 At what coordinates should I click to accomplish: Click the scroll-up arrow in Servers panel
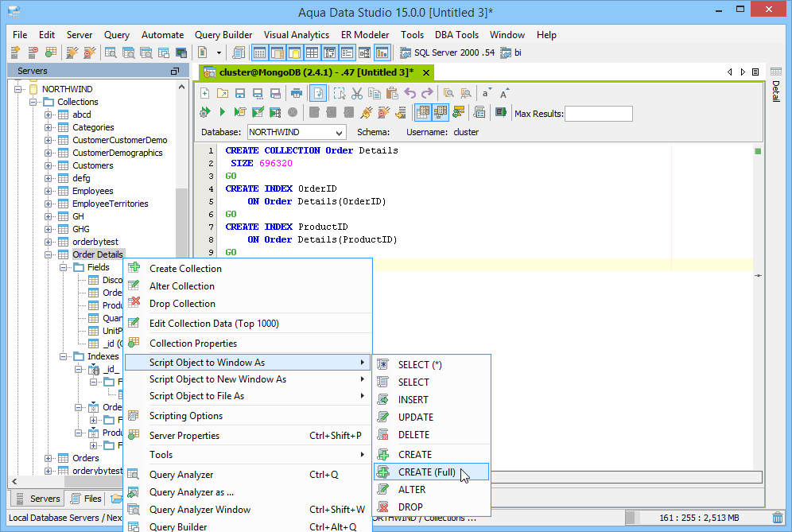(181, 87)
